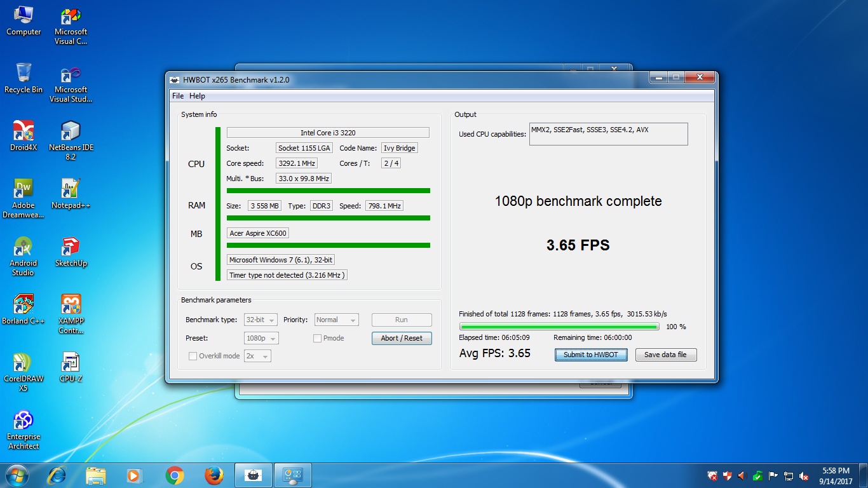Click the Intel Core i3 3220 CPU field

tap(328, 133)
